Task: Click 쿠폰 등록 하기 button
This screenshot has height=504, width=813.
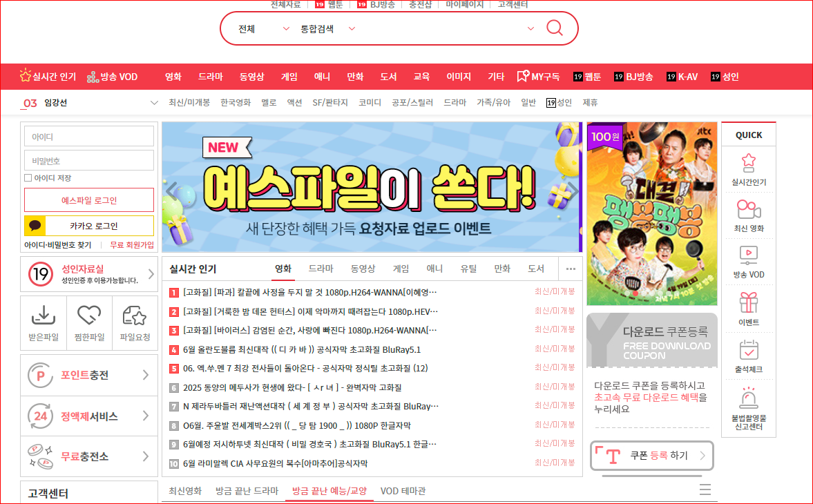Action: (x=652, y=456)
